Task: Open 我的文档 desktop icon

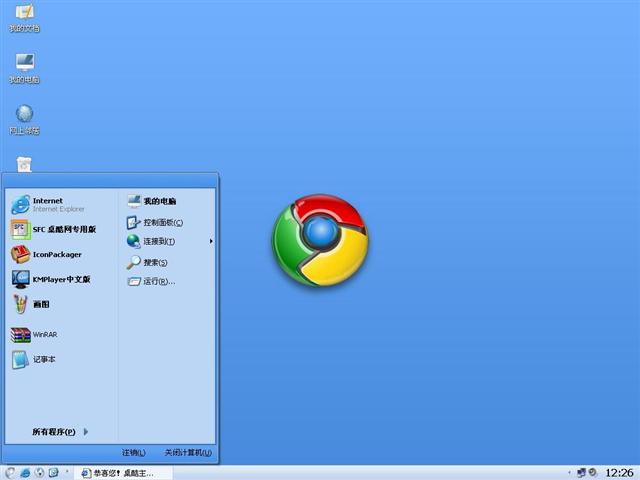Action: click(x=24, y=17)
